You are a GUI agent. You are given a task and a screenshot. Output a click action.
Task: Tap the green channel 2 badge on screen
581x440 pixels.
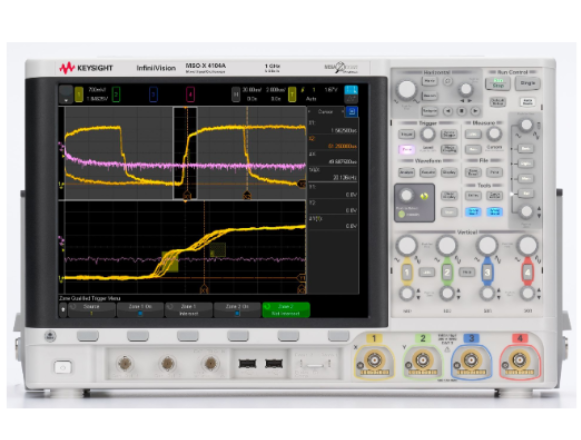(116, 94)
